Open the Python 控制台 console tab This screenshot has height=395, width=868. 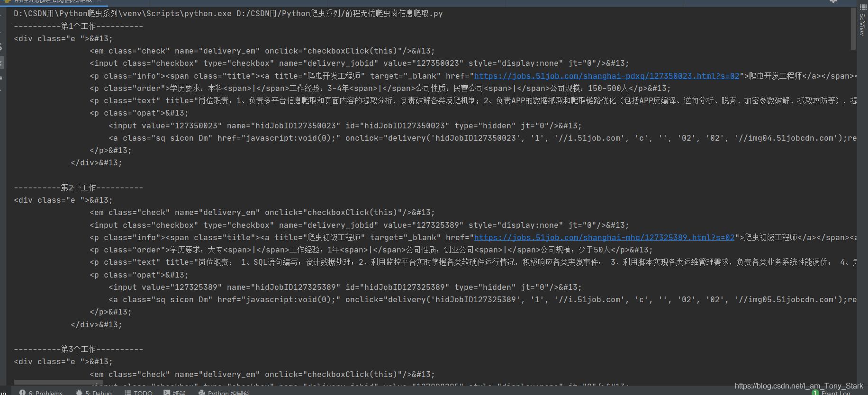click(x=224, y=392)
